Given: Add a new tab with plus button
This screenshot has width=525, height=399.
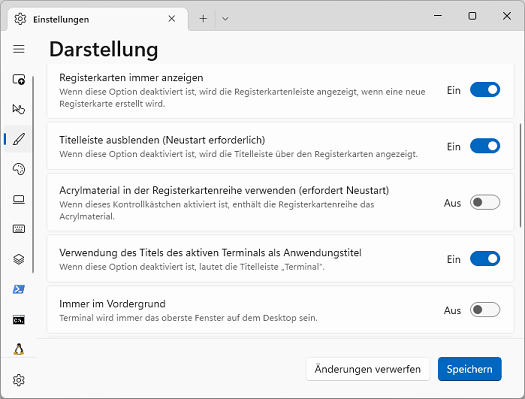Looking at the screenshot, I should coord(203,19).
